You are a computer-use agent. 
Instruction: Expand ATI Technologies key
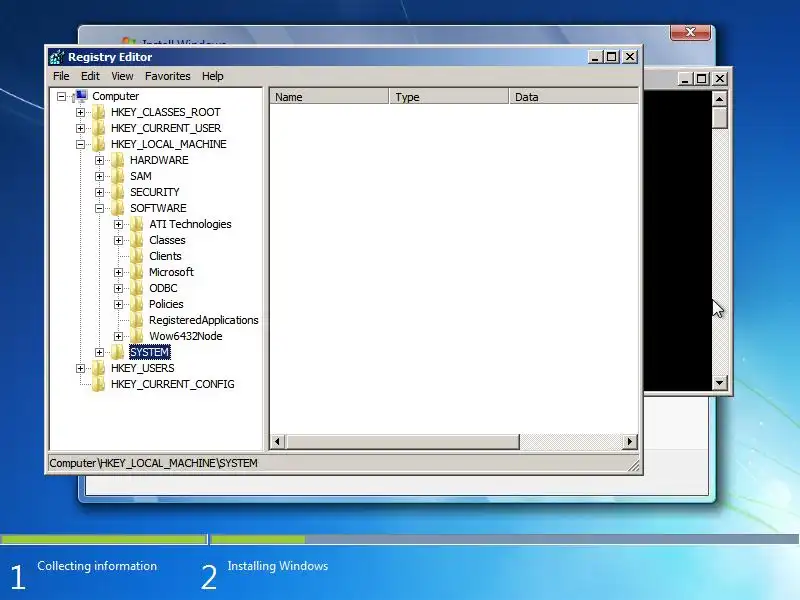(x=118, y=224)
